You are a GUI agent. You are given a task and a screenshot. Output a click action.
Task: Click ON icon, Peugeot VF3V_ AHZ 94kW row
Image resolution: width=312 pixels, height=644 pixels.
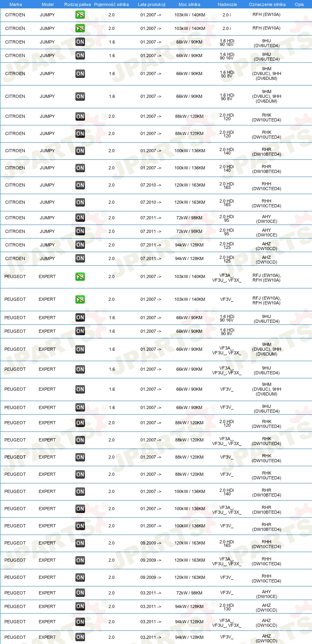click(80, 637)
